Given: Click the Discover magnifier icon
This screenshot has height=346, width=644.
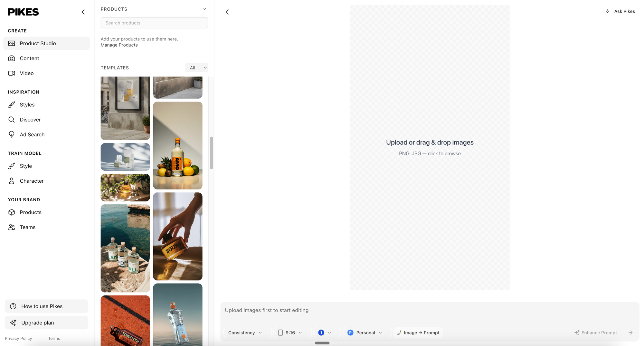Looking at the screenshot, I should point(12,119).
